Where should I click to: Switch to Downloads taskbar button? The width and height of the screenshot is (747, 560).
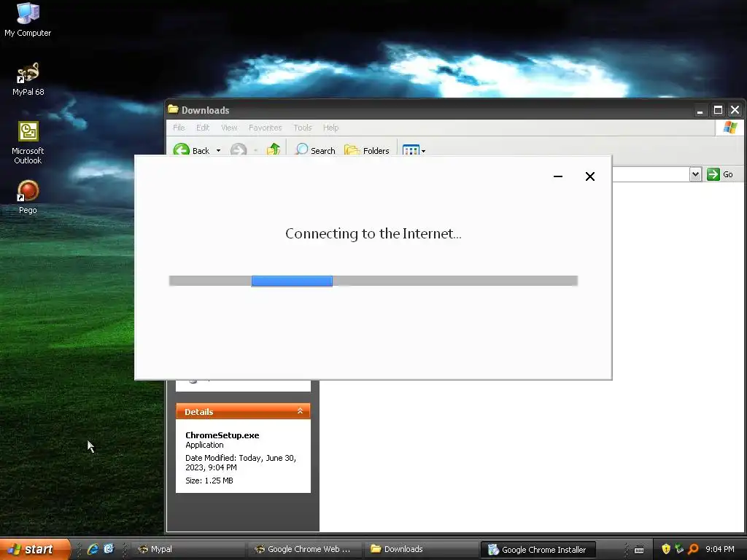(420, 549)
